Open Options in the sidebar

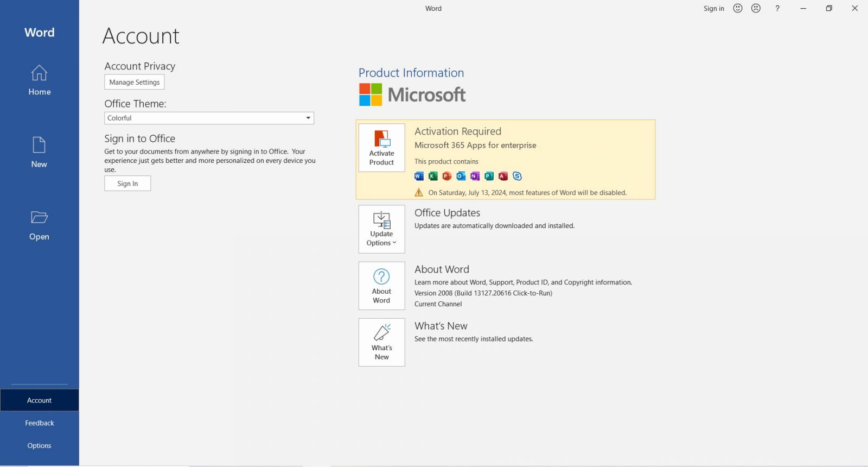39,446
